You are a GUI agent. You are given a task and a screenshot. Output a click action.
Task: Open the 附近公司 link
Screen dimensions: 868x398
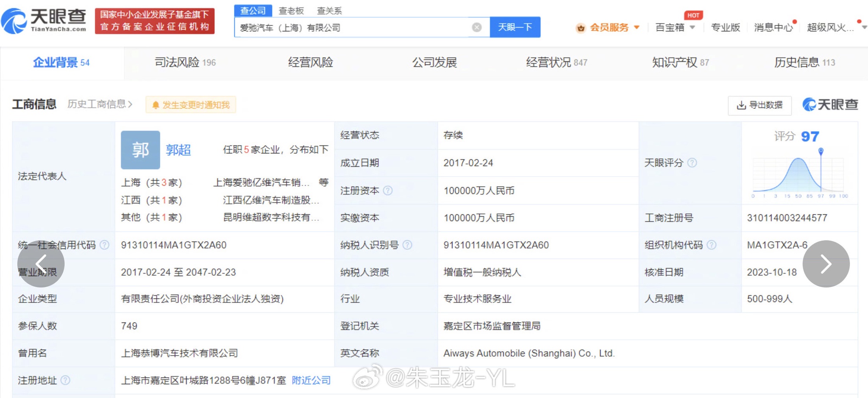click(311, 380)
